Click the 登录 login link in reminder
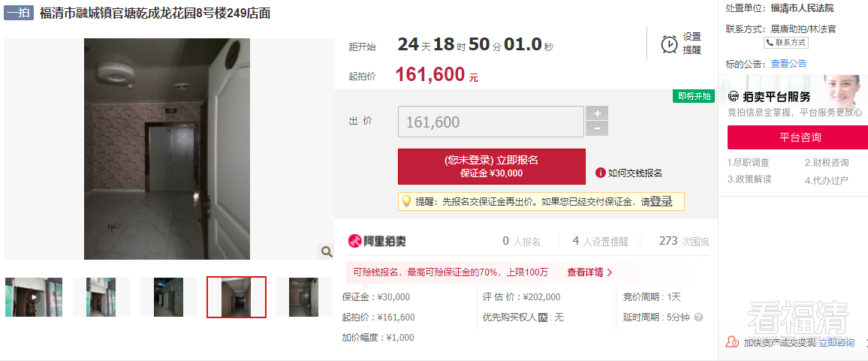Image resolution: width=868 pixels, height=361 pixels. pyautogui.click(x=661, y=201)
